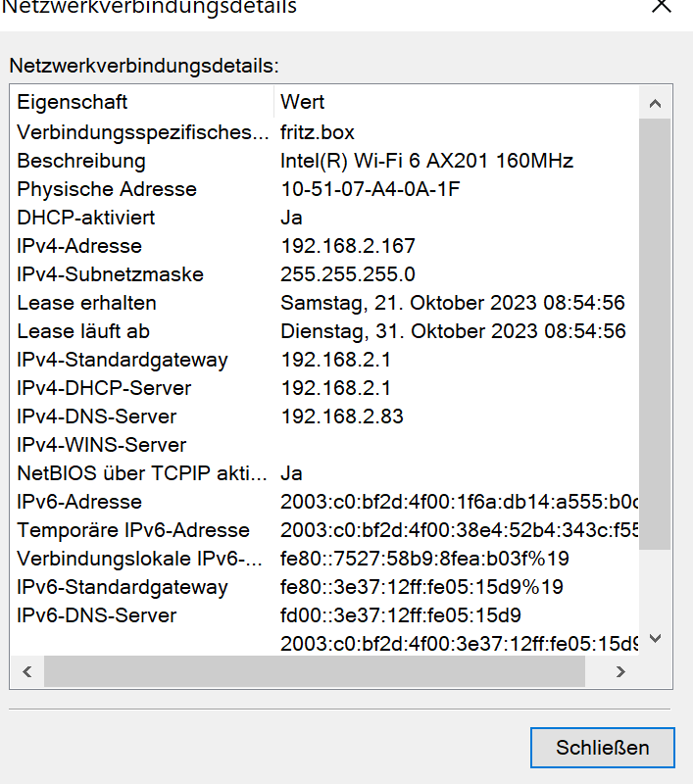Select the IPv6-Standardgateway row

click(325, 587)
